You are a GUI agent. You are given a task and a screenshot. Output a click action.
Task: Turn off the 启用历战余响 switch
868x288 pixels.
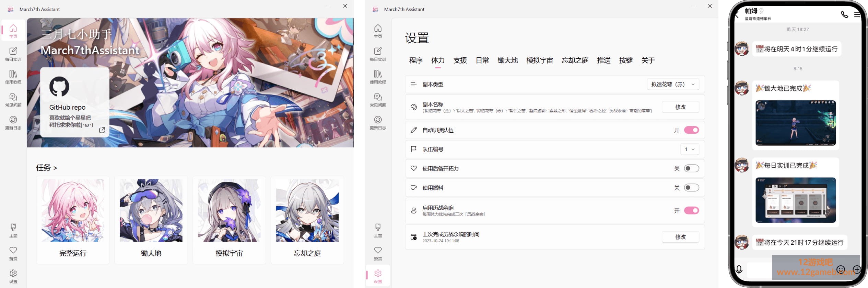coord(691,211)
